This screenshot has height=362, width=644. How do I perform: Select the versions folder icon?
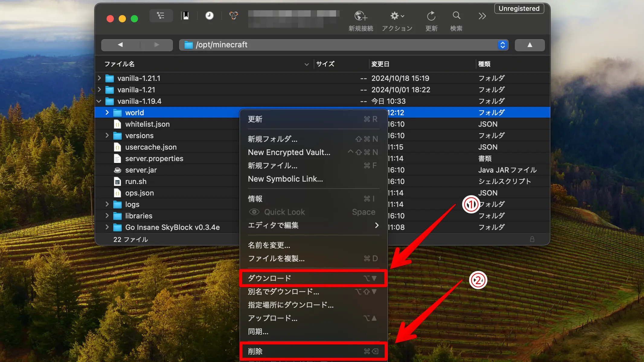click(x=117, y=136)
